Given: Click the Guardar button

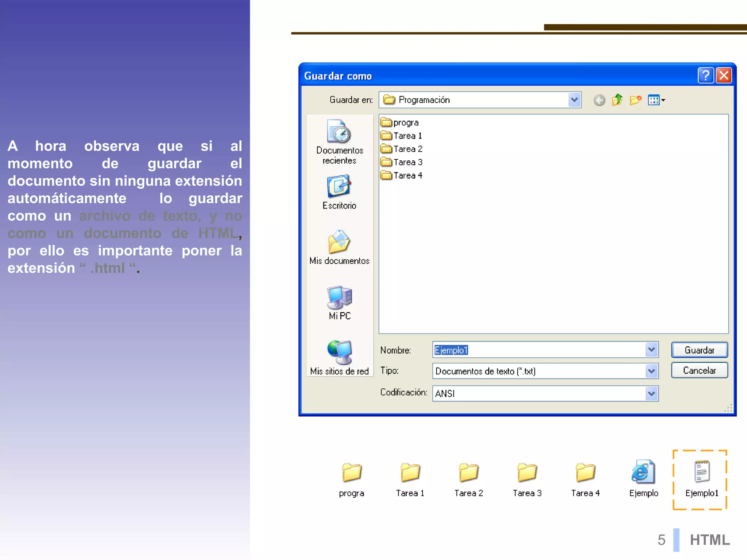Looking at the screenshot, I should pos(699,350).
